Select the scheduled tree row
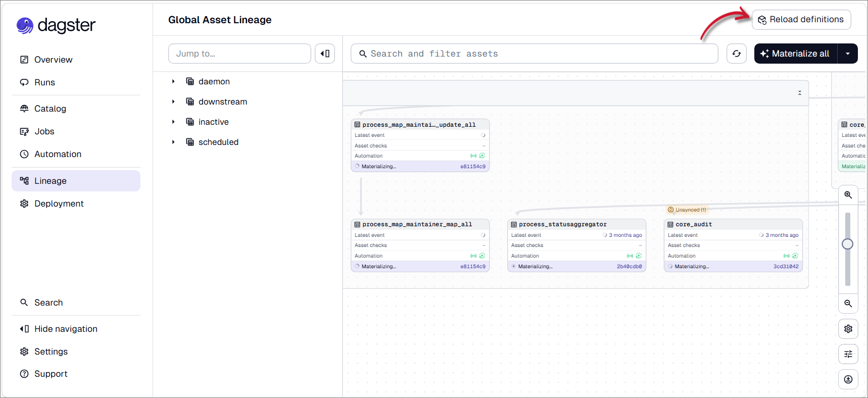The height and width of the screenshot is (398, 868). tap(248, 142)
